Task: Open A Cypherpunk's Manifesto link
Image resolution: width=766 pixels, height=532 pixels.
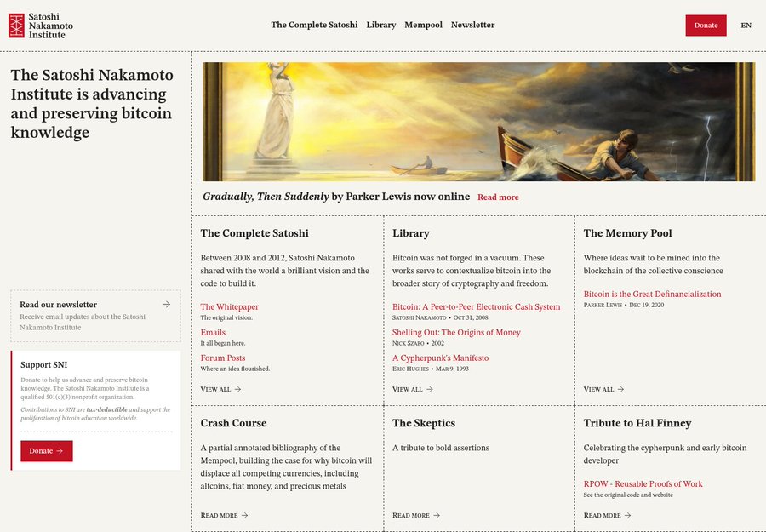Action: click(440, 358)
